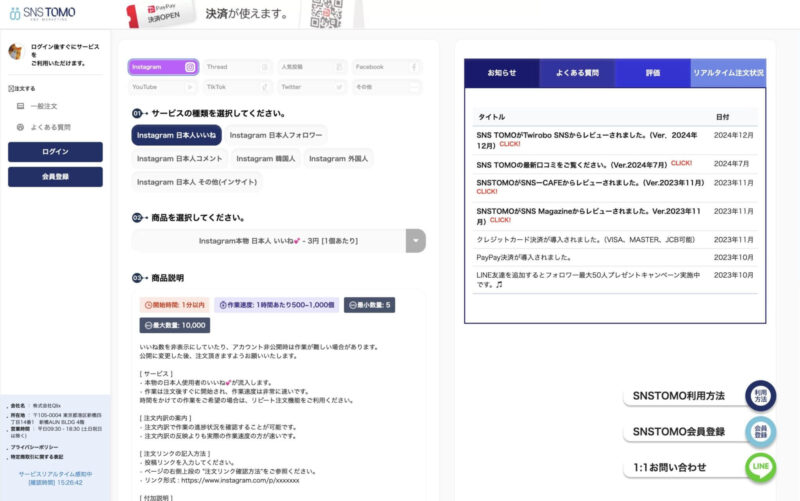Click the タイトル column header
The width and height of the screenshot is (800, 501).
(x=491, y=117)
